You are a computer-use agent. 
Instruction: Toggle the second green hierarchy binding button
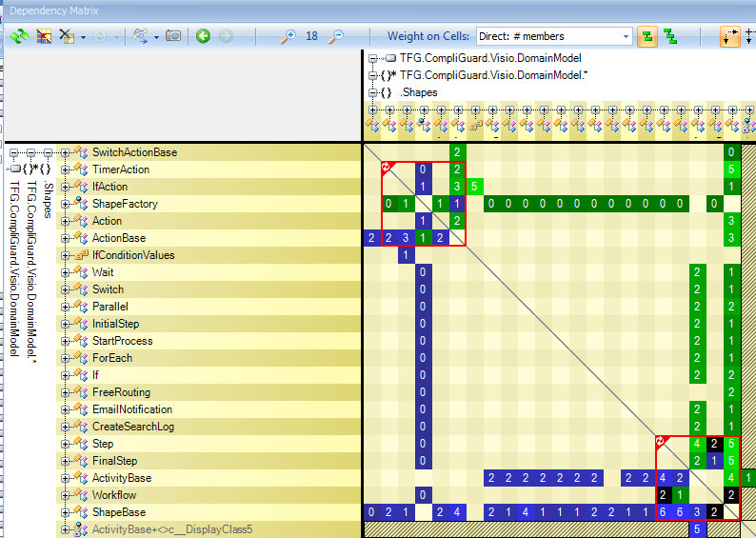pyautogui.click(x=671, y=36)
